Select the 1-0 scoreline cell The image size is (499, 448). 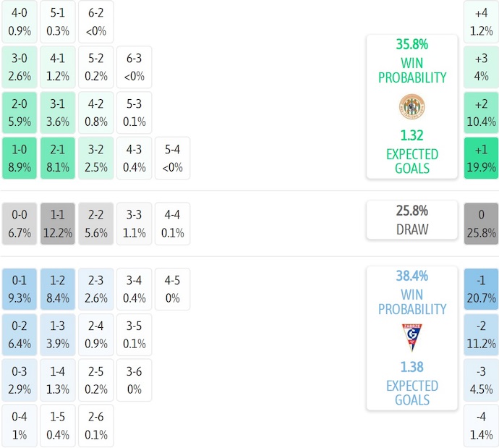(20, 158)
